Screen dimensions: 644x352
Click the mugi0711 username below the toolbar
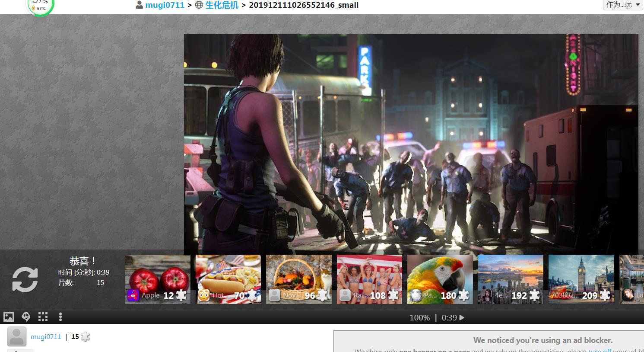[x=46, y=337]
